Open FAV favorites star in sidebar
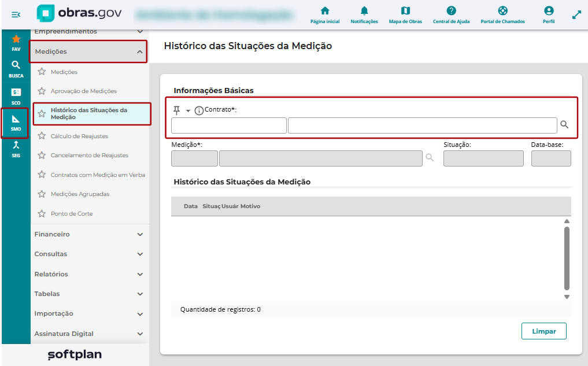The width and height of the screenshot is (588, 366). pyautogui.click(x=16, y=43)
